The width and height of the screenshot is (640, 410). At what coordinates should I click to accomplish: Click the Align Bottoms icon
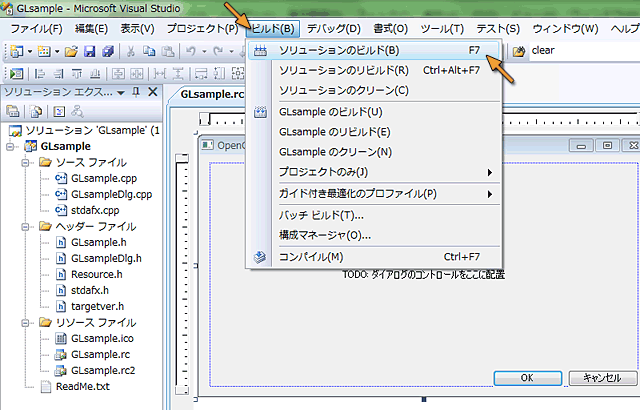[x=95, y=74]
